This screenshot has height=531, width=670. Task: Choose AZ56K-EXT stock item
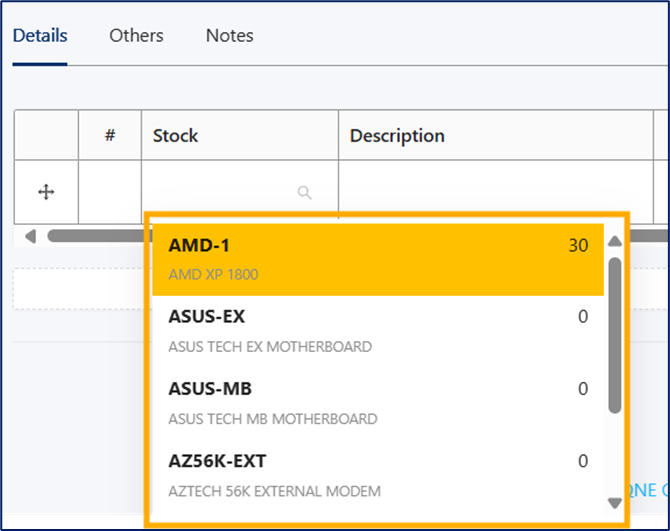coord(378,475)
